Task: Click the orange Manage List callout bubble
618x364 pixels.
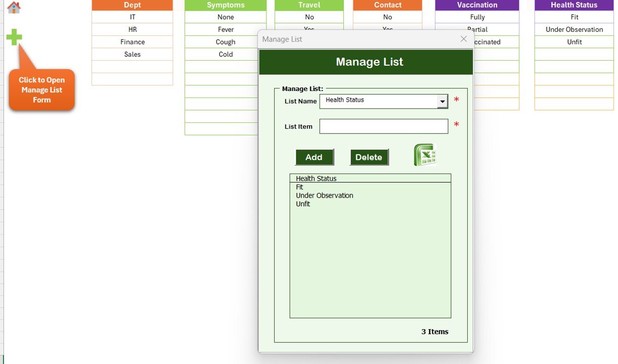Action: [x=42, y=89]
